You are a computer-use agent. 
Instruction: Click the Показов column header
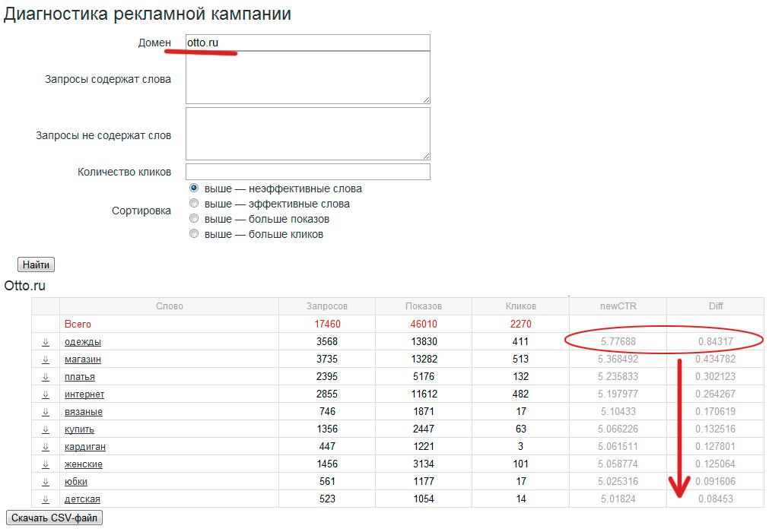point(423,306)
